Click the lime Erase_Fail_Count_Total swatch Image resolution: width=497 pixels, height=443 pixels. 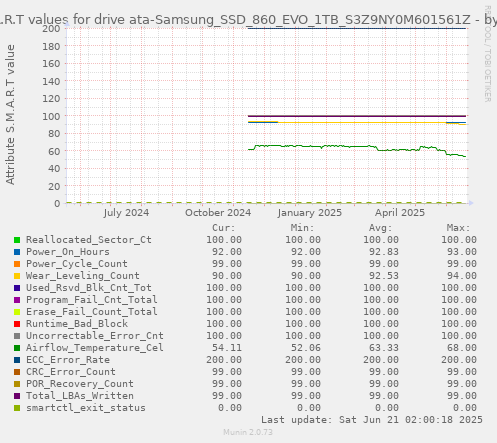point(17,312)
